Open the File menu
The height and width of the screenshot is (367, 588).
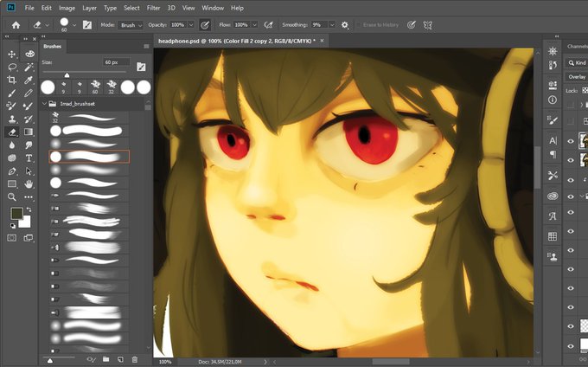point(29,8)
